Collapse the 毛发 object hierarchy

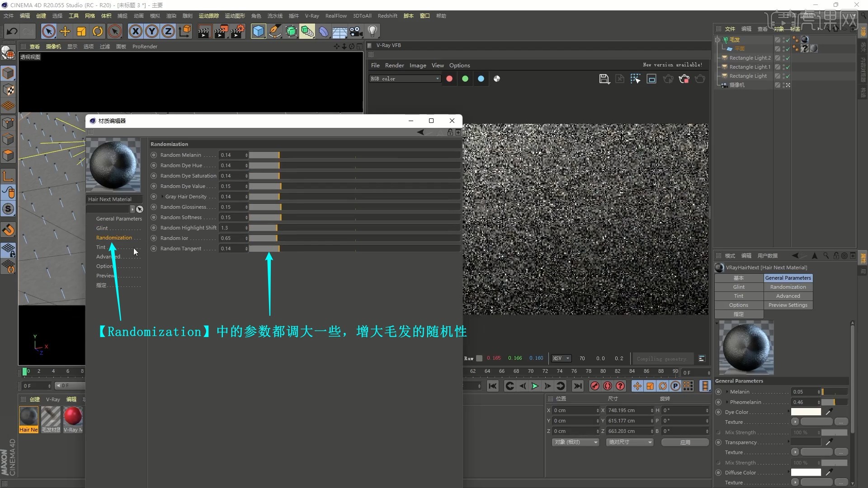(x=718, y=39)
